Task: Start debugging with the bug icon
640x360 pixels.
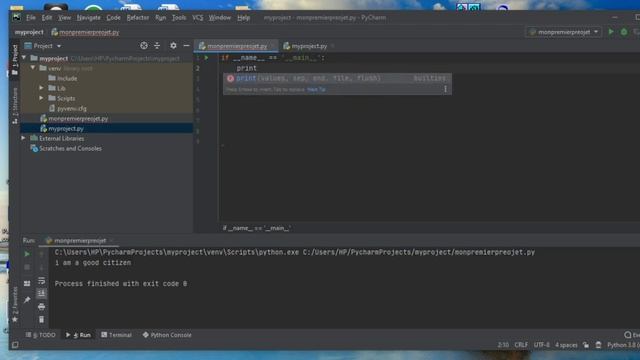Action: (x=624, y=32)
